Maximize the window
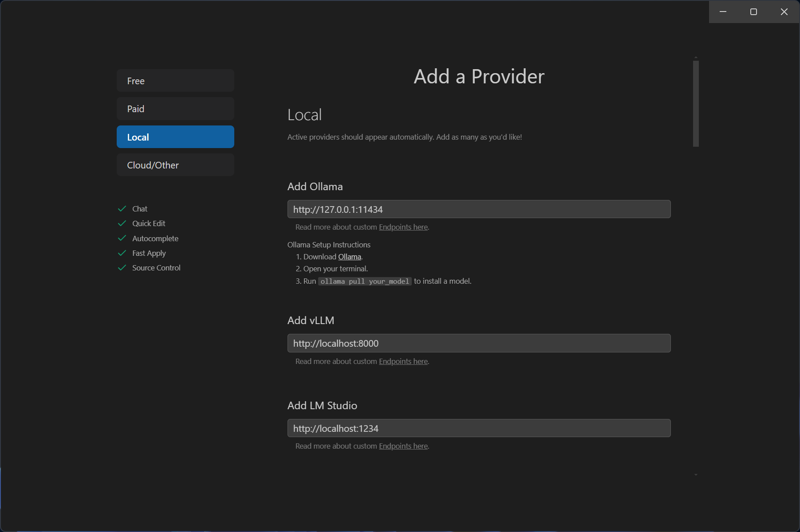 pos(753,12)
